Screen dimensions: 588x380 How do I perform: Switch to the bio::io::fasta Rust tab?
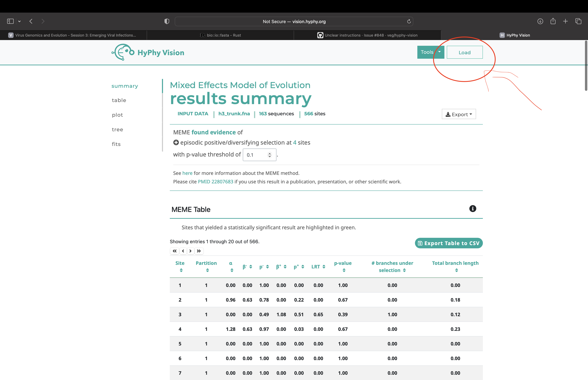point(220,35)
